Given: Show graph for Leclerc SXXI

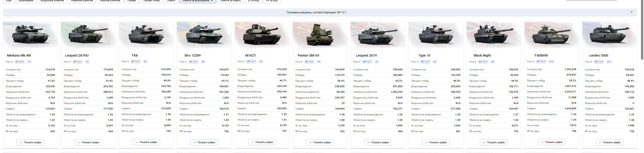Looking at the screenshot, I should point(610,142).
